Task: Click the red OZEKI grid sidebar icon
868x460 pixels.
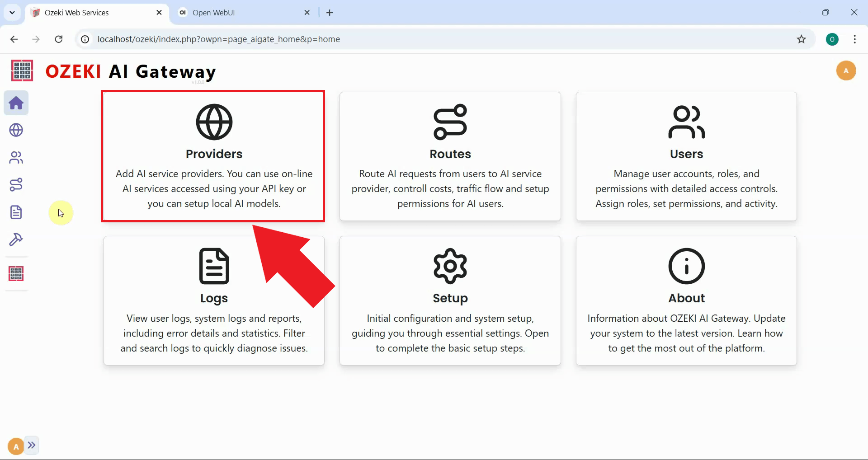Action: point(16,273)
